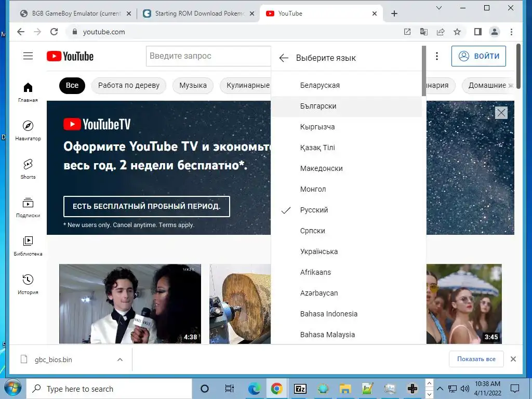Select Беларуская language
The height and width of the screenshot is (399, 532).
347,86
